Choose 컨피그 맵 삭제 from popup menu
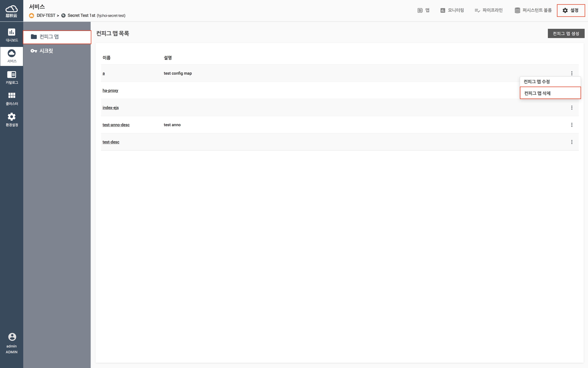588x368 pixels. (550, 93)
